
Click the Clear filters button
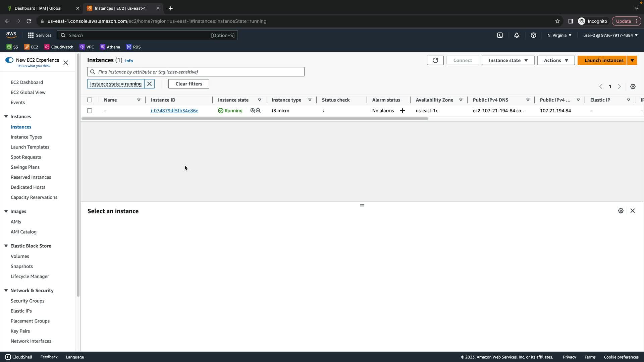pyautogui.click(x=189, y=84)
